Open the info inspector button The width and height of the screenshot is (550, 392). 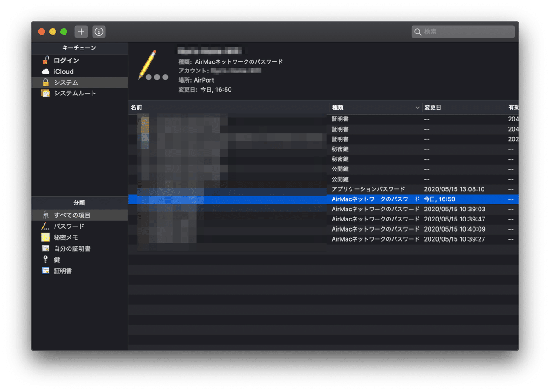point(99,32)
